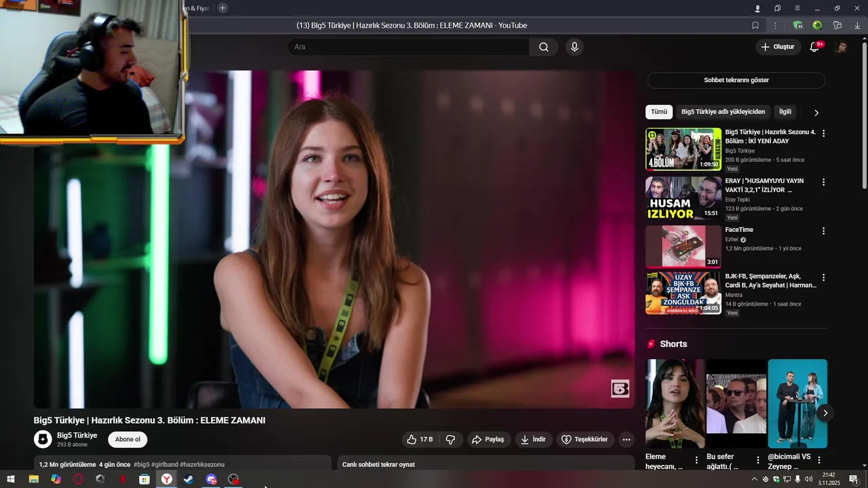
Task: Open the address bar three-dot menu
Action: pyautogui.click(x=775, y=25)
